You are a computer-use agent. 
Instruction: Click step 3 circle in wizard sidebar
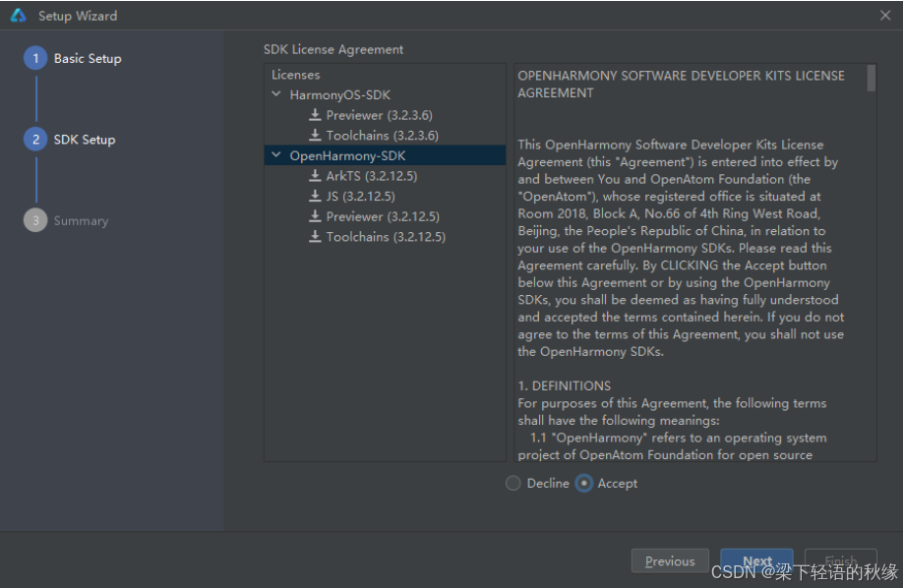pos(35,220)
